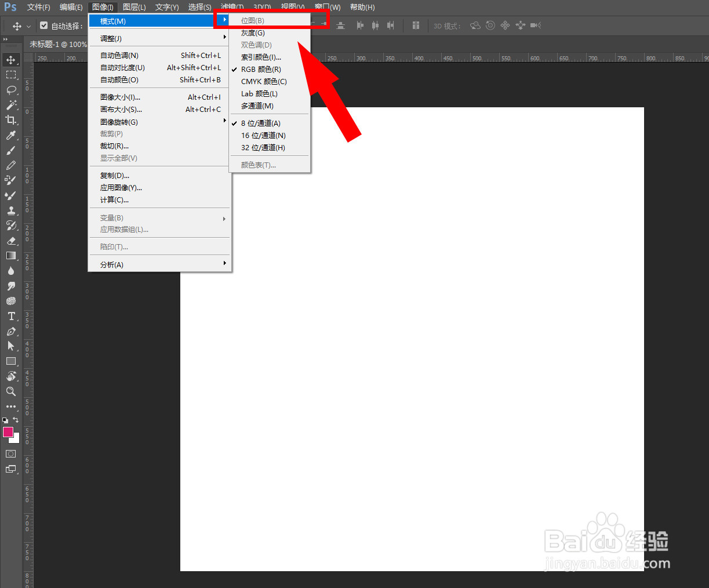Open the 图层(L) menu

tap(134, 7)
